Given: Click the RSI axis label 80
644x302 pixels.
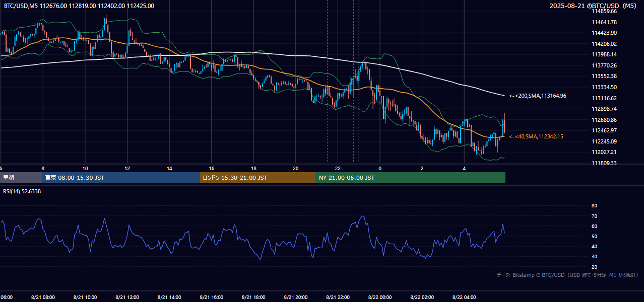Looking at the screenshot, I should pos(594,206).
